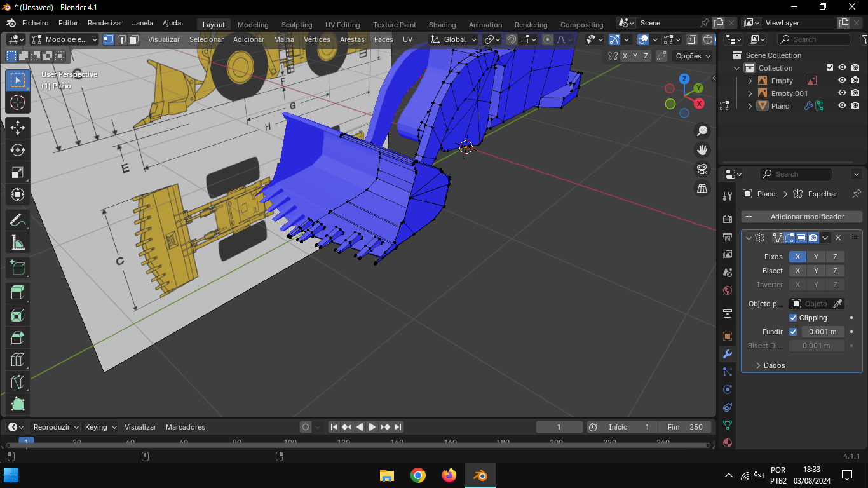
Task: Open the Render properties tab
Action: tap(728, 219)
